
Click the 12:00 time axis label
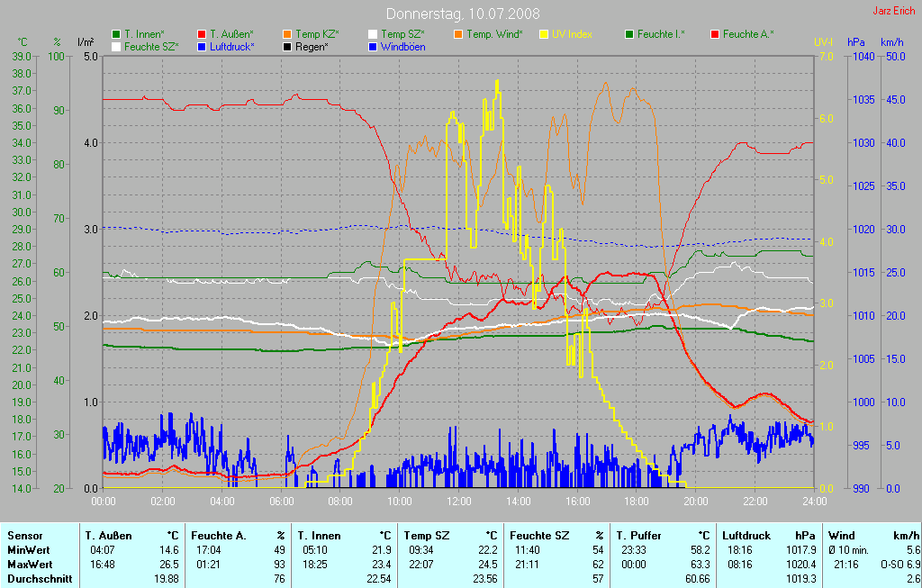tap(458, 502)
